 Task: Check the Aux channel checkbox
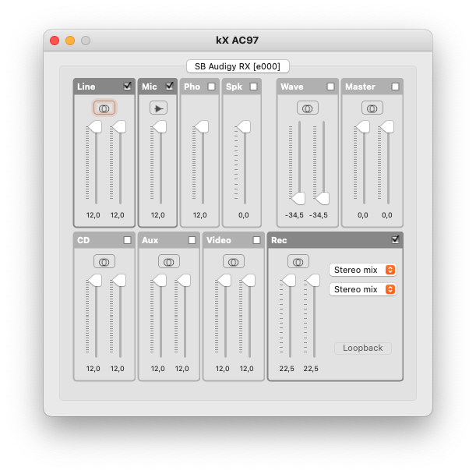(x=192, y=240)
